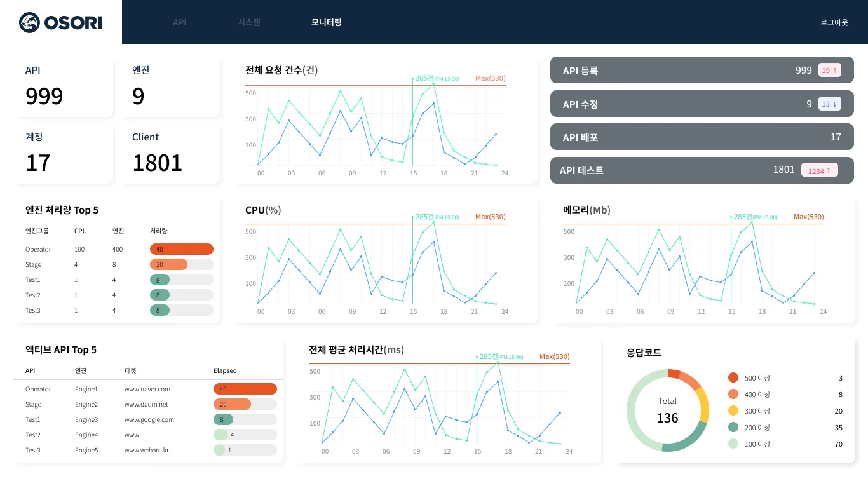Click the 엔진그룹 column header

pyautogui.click(x=37, y=231)
